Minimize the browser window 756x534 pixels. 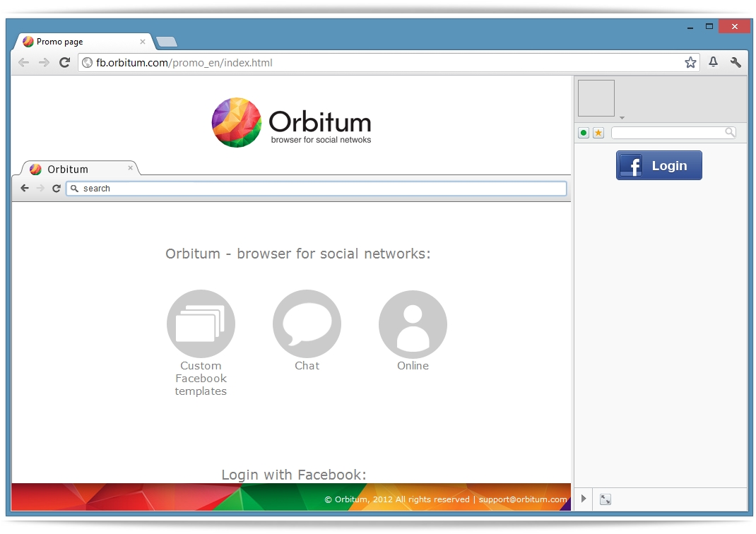690,28
